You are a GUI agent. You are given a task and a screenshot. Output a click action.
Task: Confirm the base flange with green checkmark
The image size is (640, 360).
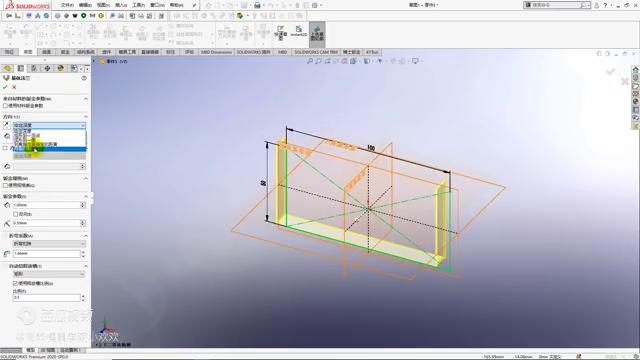coord(5,87)
